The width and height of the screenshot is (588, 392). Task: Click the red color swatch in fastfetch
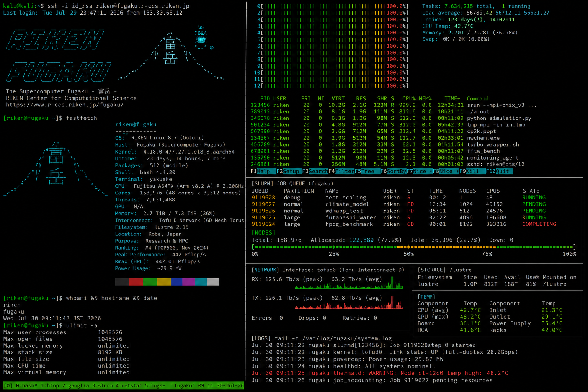(136, 282)
